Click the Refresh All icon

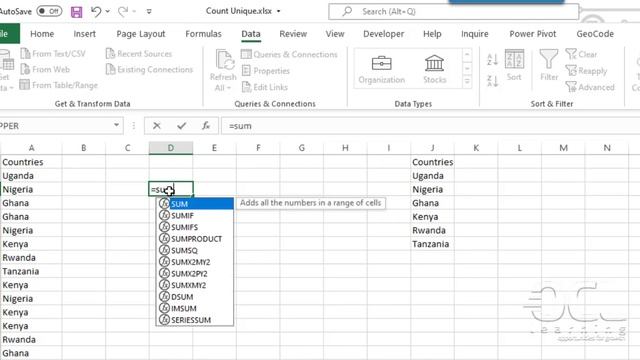[224, 60]
